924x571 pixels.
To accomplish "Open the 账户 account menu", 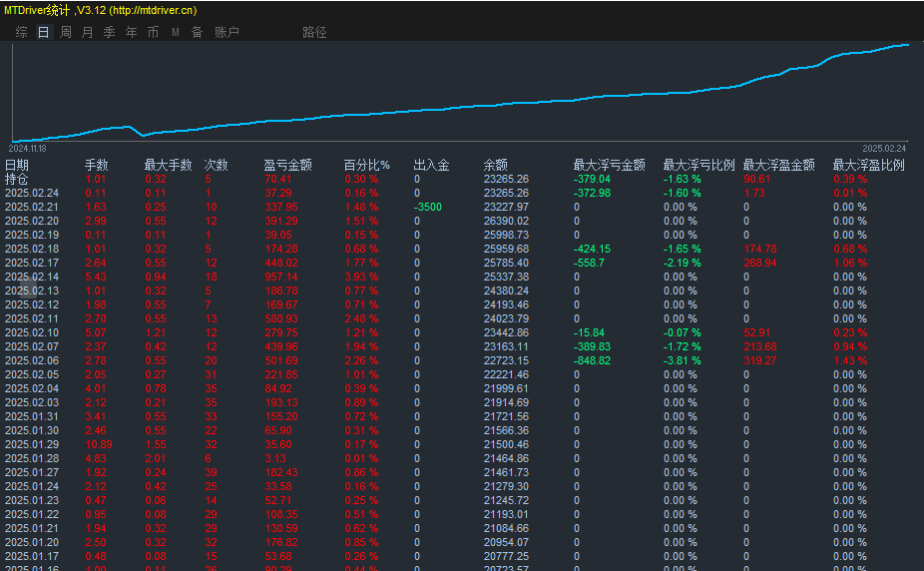I will point(227,32).
